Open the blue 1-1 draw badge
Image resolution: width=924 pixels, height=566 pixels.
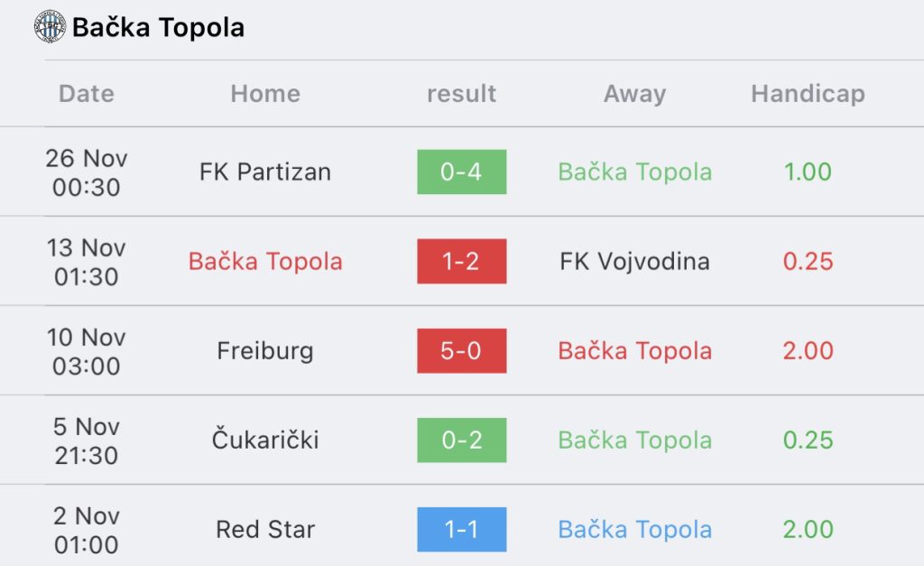461,530
